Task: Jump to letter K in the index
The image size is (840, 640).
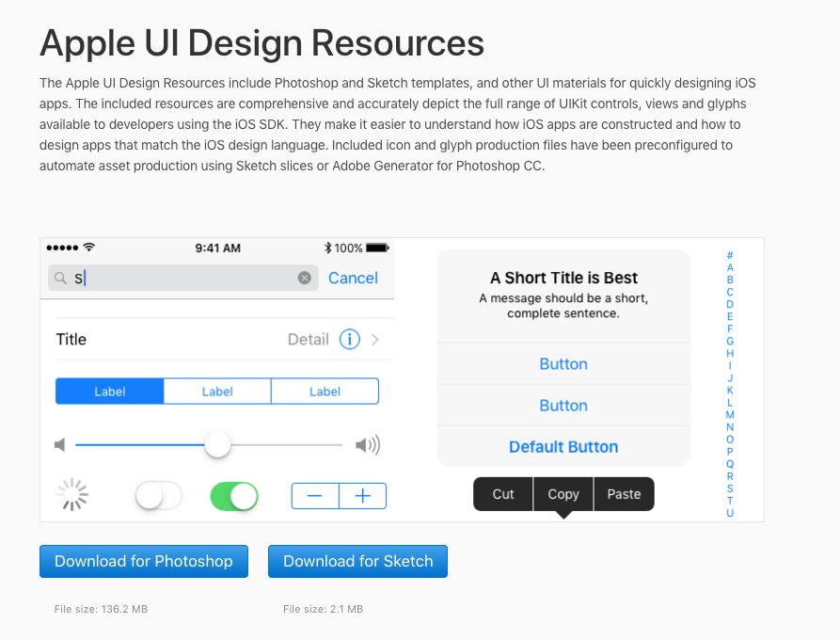Action: click(x=730, y=391)
